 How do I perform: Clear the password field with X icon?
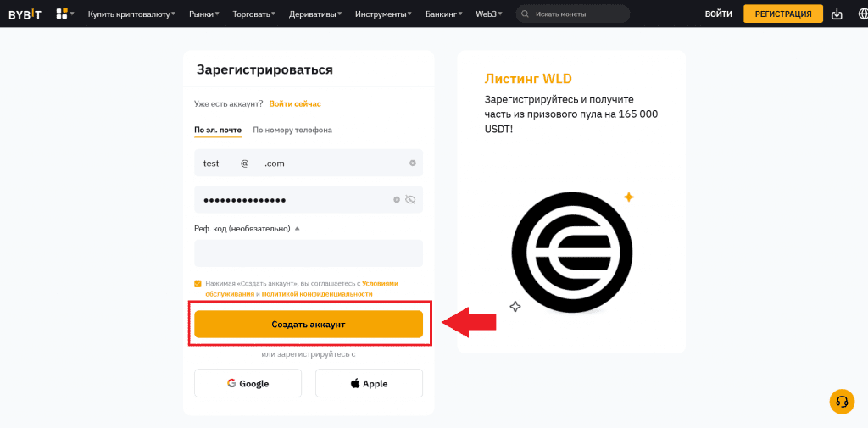point(397,200)
